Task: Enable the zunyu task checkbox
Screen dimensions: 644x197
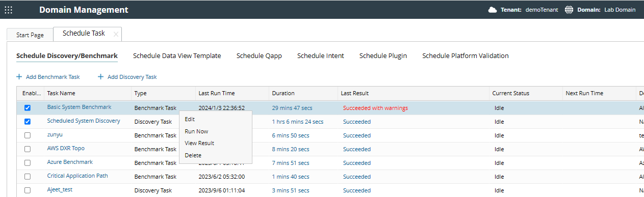Action: point(28,135)
